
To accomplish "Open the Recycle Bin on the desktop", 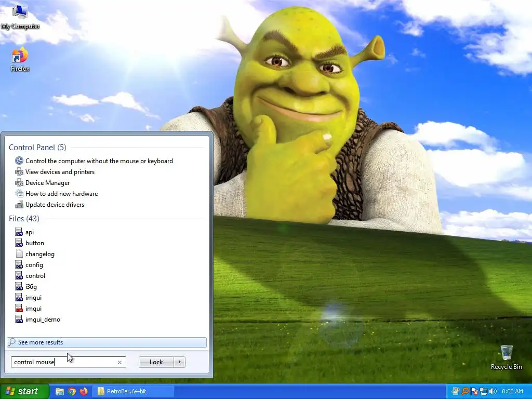I will tap(506, 357).
